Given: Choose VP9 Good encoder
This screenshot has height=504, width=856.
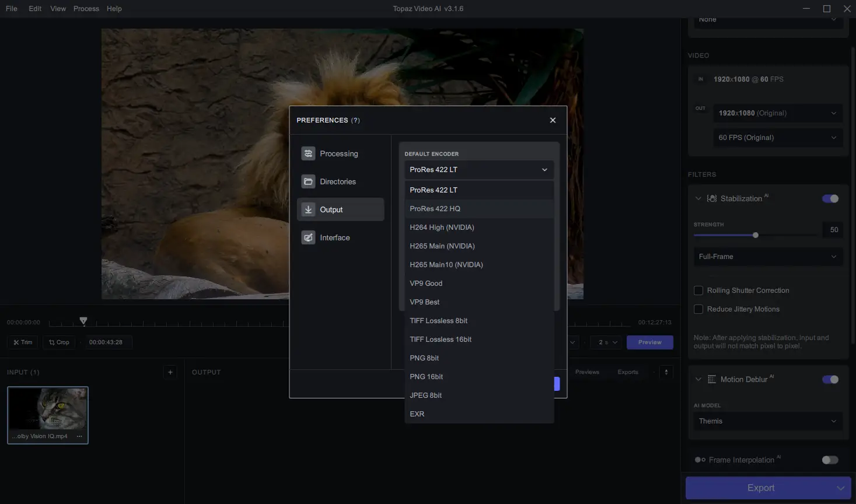Looking at the screenshot, I should [479, 283].
